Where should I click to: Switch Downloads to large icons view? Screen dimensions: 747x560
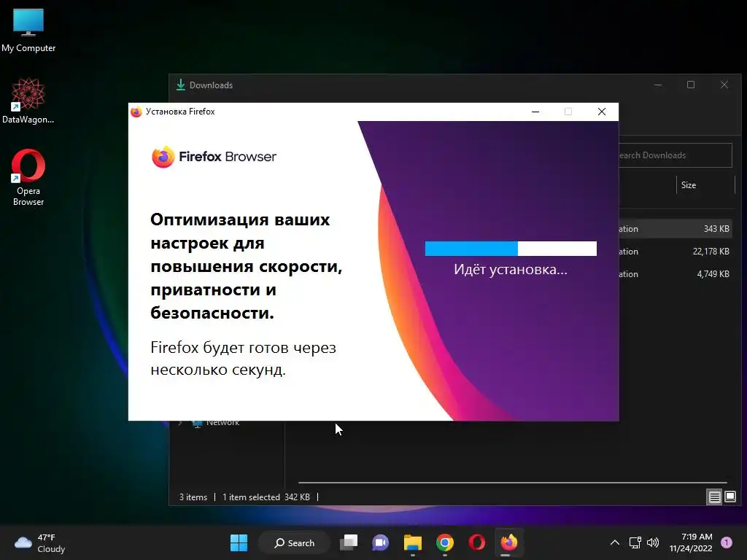[730, 497]
